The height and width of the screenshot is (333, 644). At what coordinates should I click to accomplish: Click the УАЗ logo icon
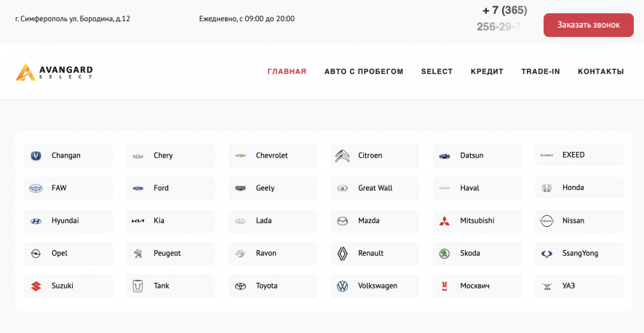[x=546, y=286]
